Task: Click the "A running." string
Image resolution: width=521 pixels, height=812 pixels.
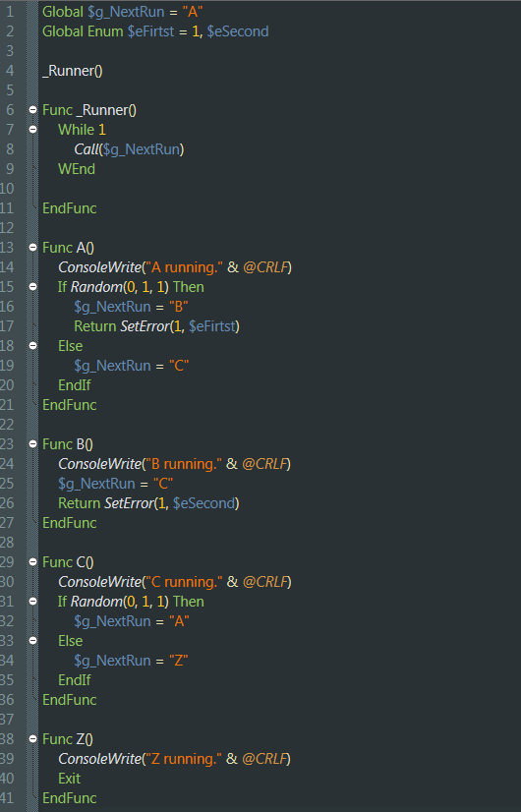Action: tap(185, 267)
